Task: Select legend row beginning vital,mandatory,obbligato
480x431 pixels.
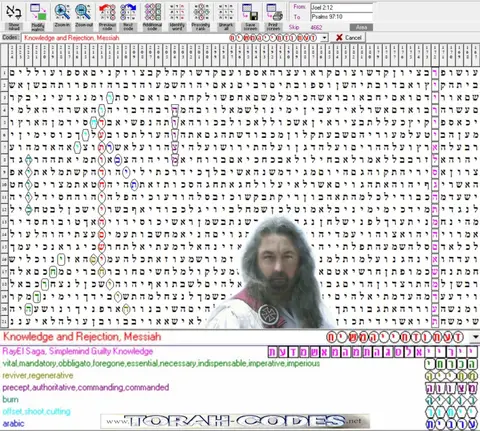Action: 161,363
